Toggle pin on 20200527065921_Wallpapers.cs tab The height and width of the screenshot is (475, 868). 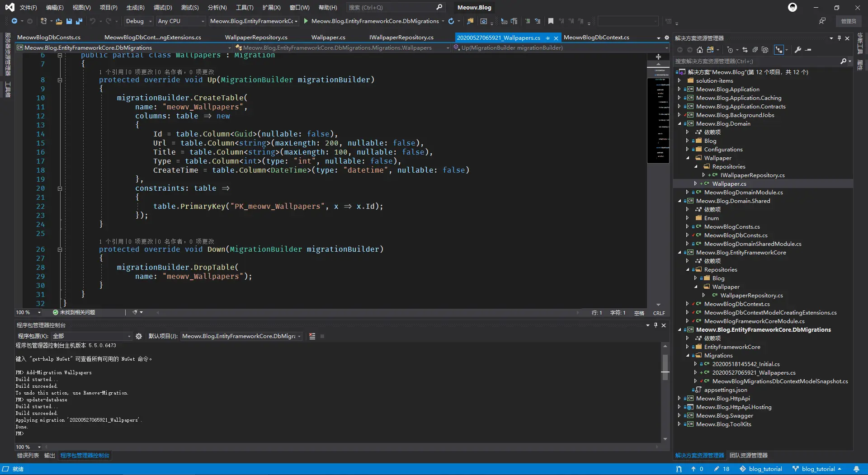[548, 38]
